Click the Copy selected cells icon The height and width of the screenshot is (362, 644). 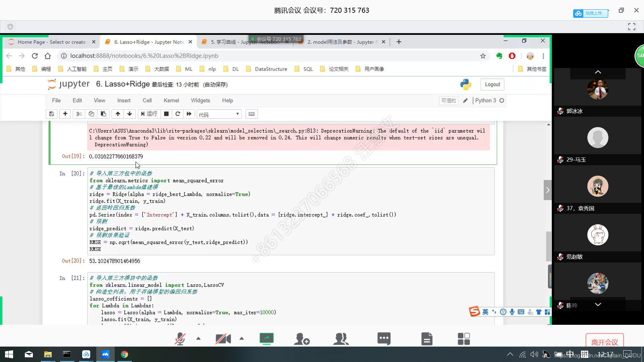click(x=91, y=114)
